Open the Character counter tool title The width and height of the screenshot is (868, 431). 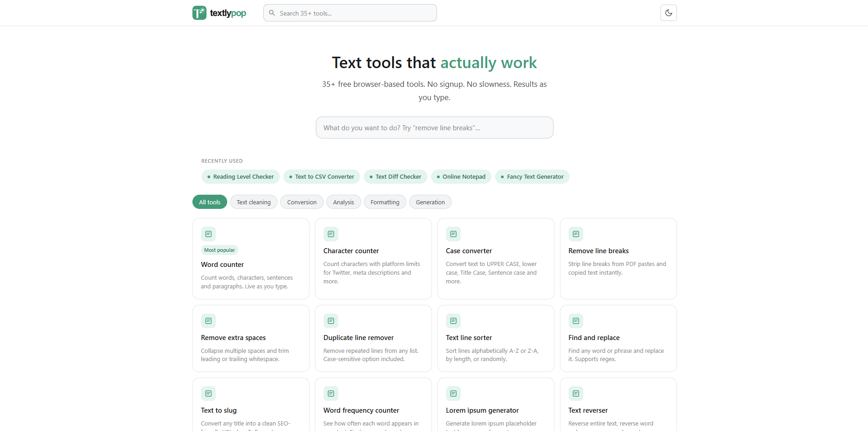click(x=351, y=251)
